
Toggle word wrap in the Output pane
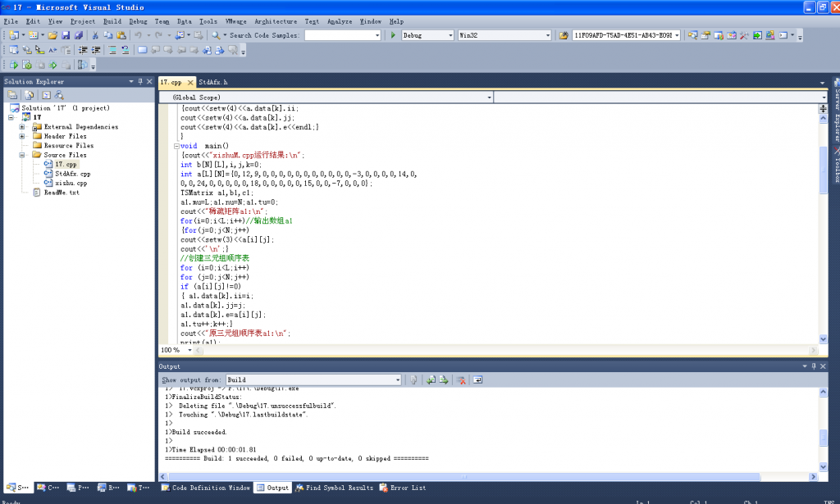tap(477, 379)
